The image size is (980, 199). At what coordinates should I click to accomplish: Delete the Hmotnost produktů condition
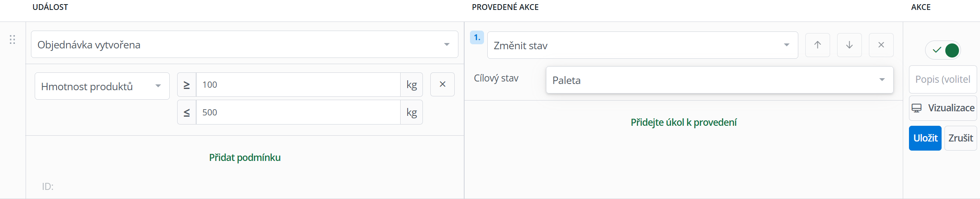(442, 84)
